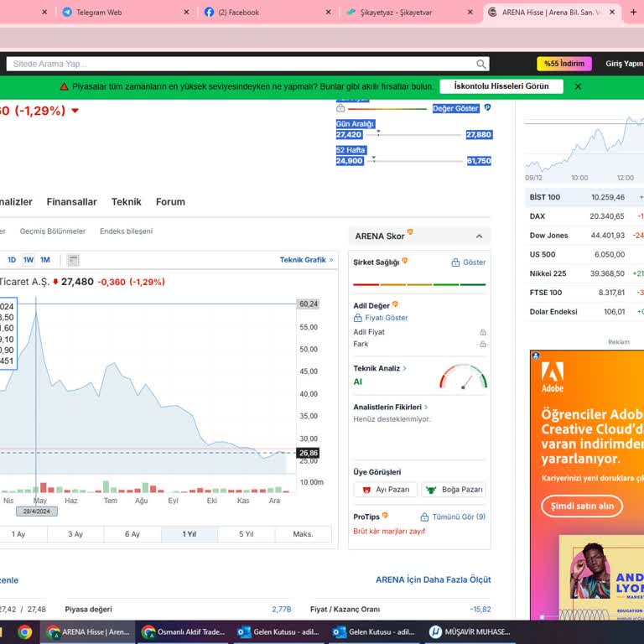Click the Teknik Analiz gauge icon

coord(463,377)
